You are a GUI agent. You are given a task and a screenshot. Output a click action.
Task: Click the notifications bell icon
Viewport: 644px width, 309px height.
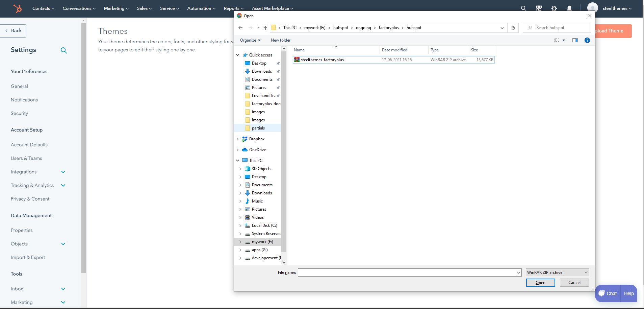click(569, 8)
